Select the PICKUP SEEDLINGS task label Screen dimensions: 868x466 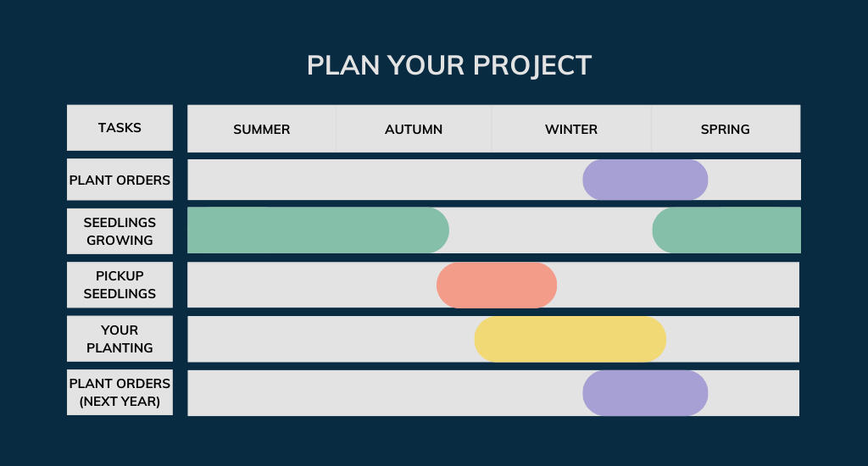(120, 285)
